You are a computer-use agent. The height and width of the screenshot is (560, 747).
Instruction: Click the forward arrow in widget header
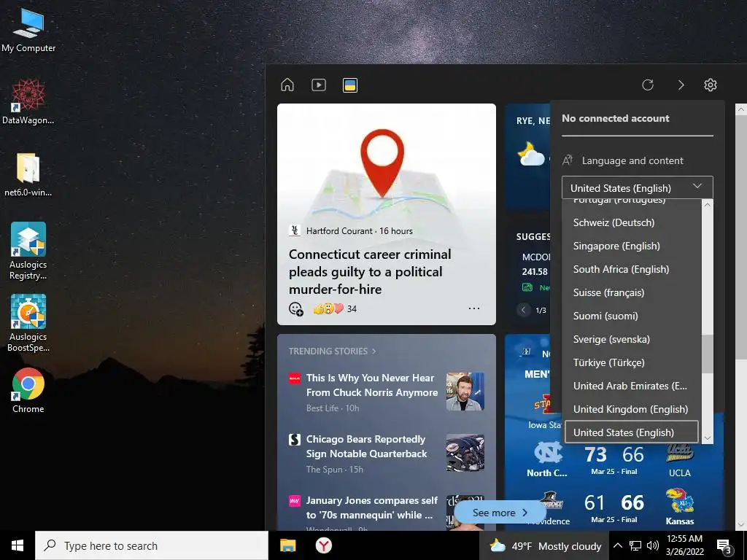tap(681, 85)
